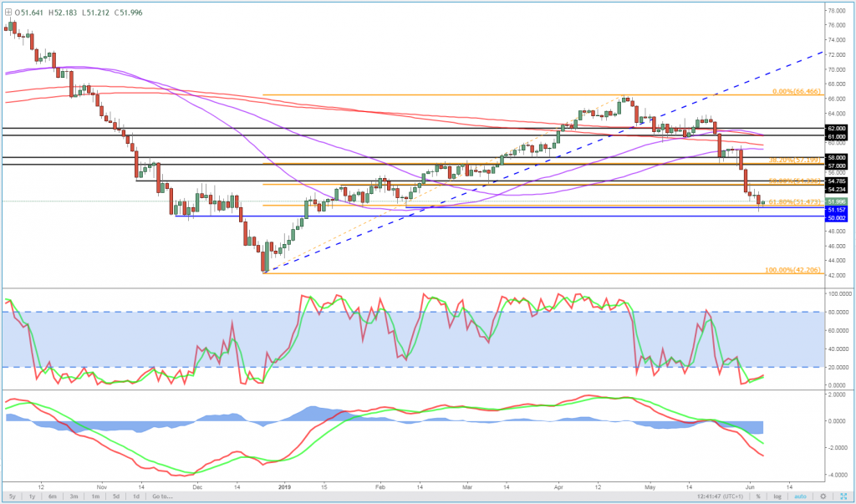
Task: Toggle percentage display mode on the status bar
Action: (x=757, y=496)
